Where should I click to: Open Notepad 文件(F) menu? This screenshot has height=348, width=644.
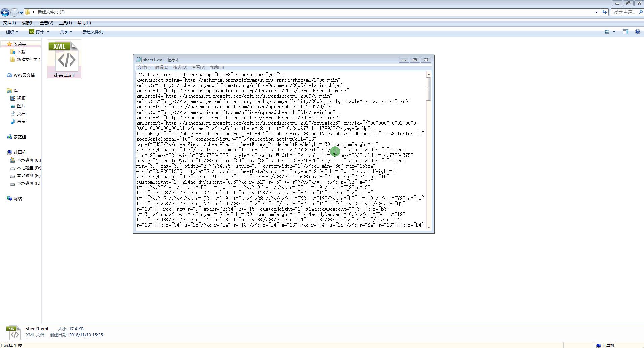pos(144,67)
